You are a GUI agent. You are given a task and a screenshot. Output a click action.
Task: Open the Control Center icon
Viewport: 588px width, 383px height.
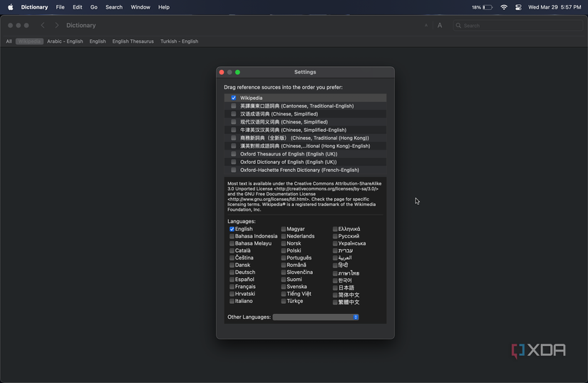tap(518, 7)
